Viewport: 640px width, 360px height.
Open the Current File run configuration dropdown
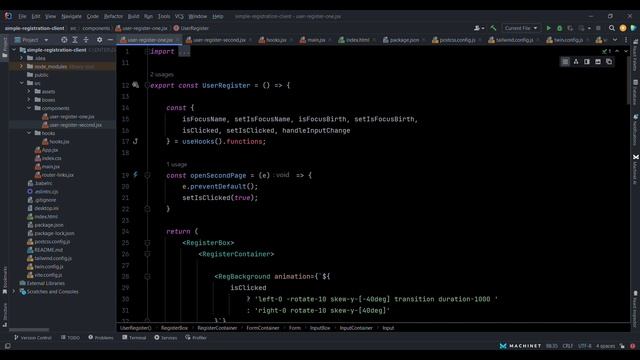(x=521, y=28)
